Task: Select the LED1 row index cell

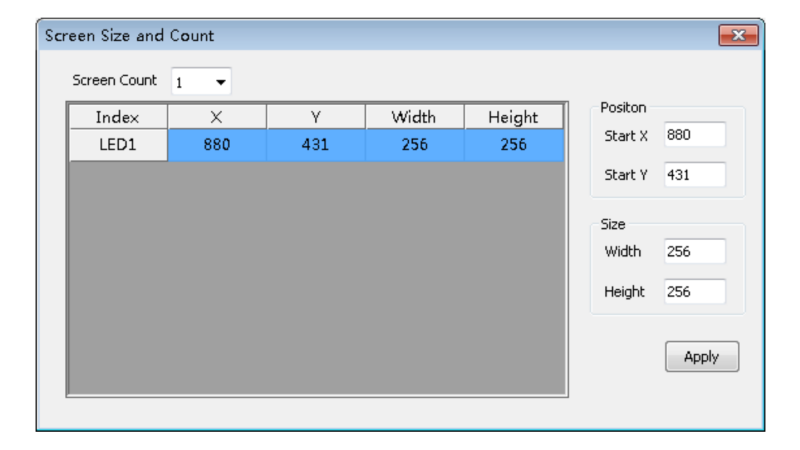Action: [118, 144]
